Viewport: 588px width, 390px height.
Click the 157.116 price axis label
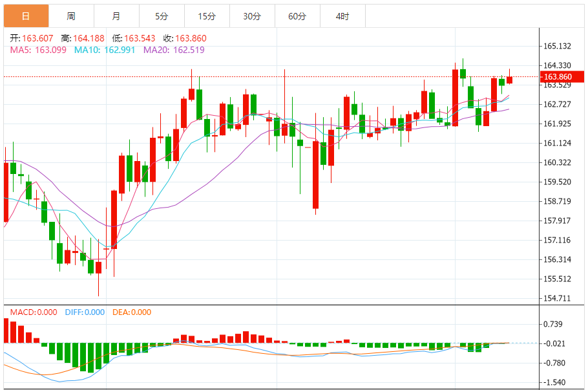(557, 240)
